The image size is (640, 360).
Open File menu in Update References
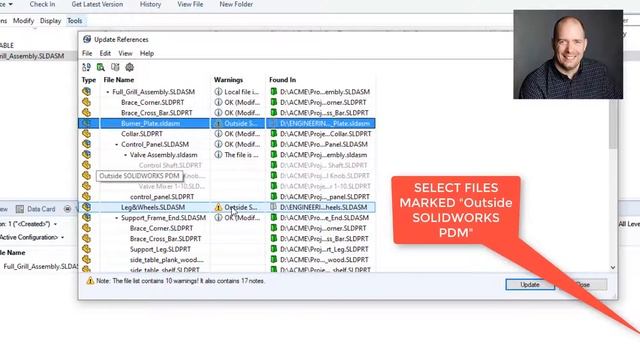(87, 53)
